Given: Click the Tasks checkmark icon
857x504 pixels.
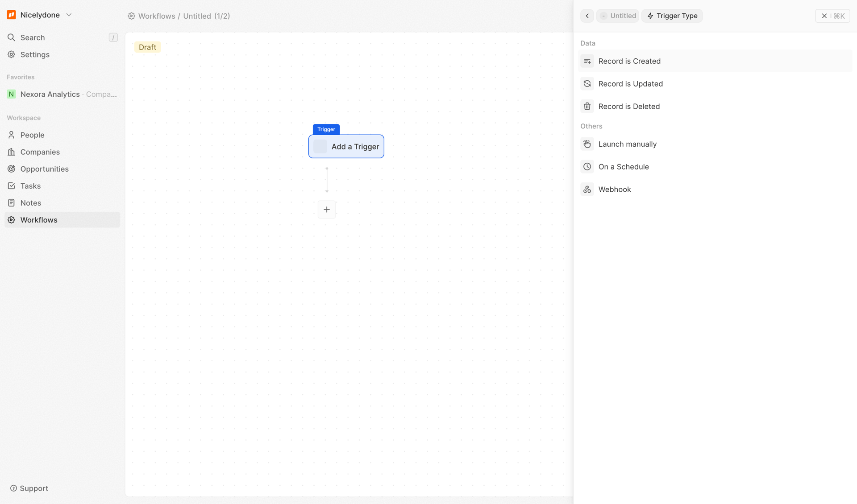Looking at the screenshot, I should tap(11, 186).
